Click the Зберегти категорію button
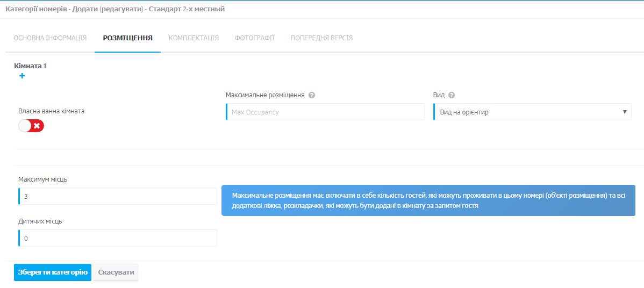Image resolution: width=644 pixels, height=288 pixels. point(53,272)
